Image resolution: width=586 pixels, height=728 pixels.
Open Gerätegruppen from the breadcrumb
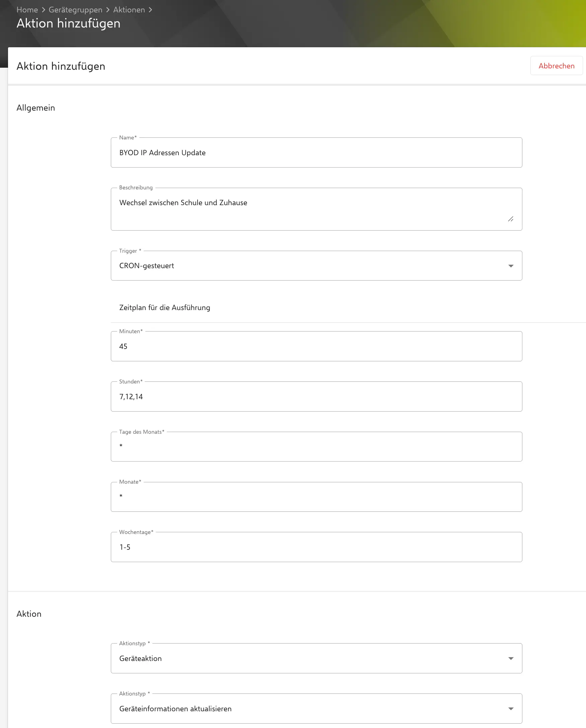(x=75, y=10)
